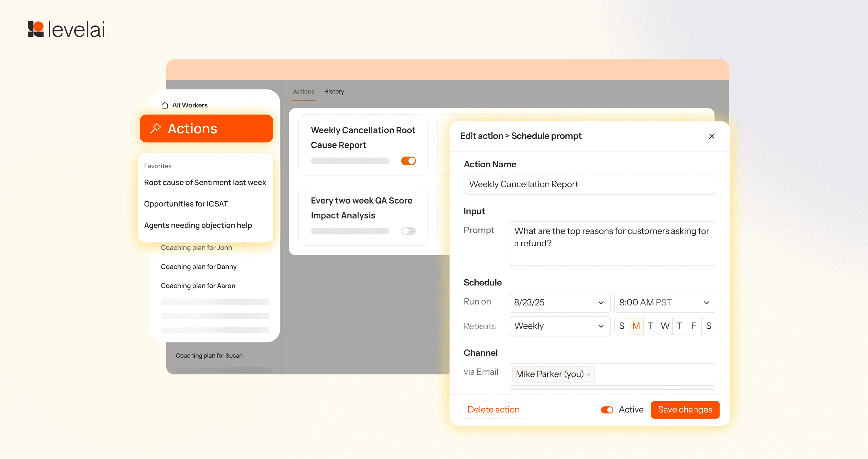Viewport: 868px width, 459px height.
Task: Click the Favorites heading
Action: [x=158, y=166]
